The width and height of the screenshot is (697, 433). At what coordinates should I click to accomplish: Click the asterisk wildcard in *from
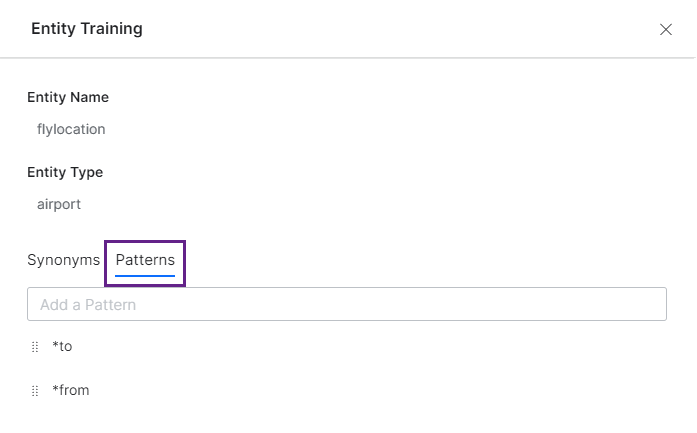point(55,389)
